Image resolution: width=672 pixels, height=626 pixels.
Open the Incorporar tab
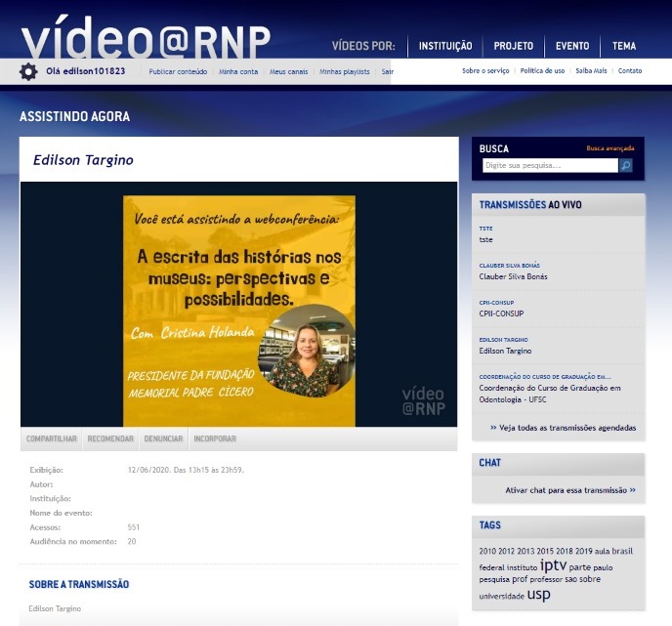[215, 439]
